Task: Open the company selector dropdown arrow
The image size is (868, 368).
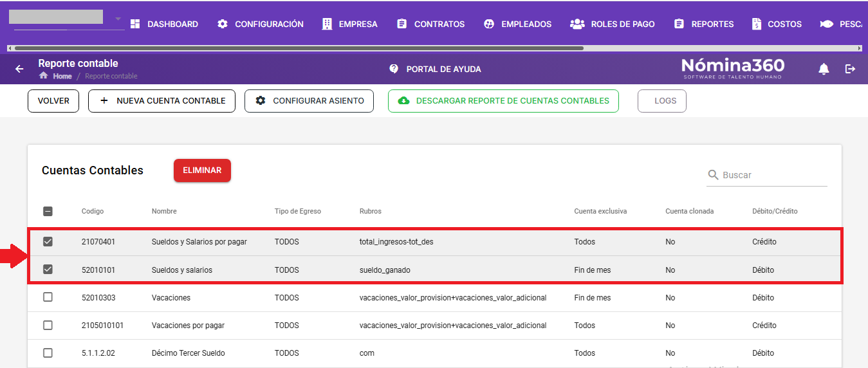Action: tap(118, 19)
